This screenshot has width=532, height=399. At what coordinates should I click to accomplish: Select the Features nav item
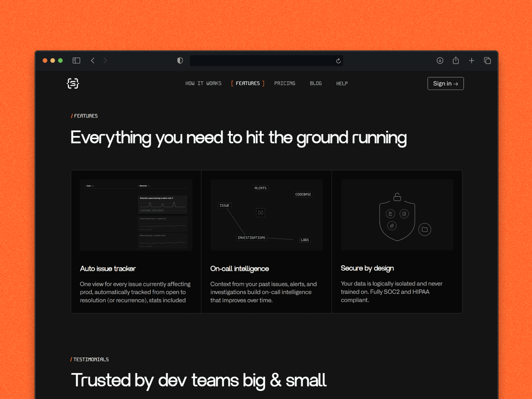pyautogui.click(x=248, y=83)
